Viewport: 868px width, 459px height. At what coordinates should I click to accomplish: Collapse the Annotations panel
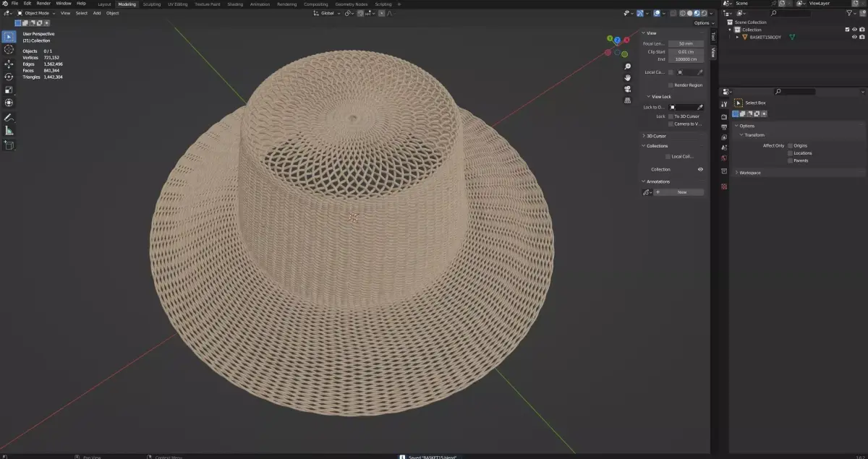(x=644, y=181)
